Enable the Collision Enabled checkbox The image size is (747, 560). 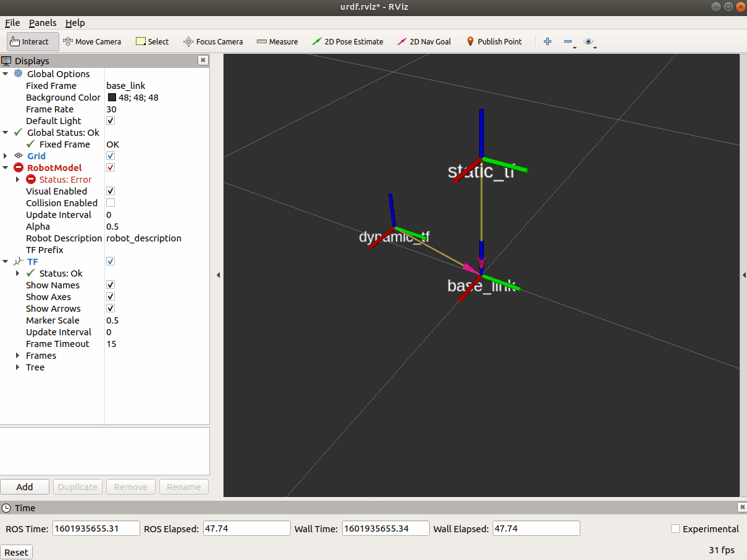111,203
